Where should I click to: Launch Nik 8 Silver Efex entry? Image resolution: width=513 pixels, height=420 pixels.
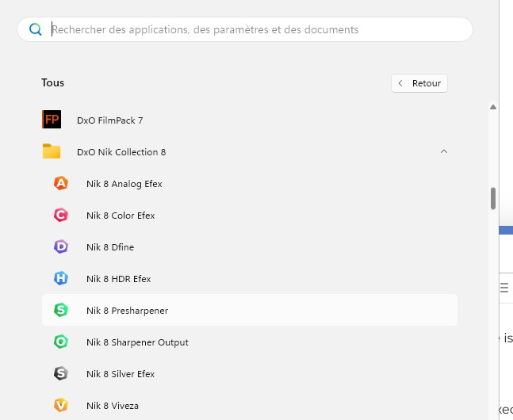[x=121, y=374]
